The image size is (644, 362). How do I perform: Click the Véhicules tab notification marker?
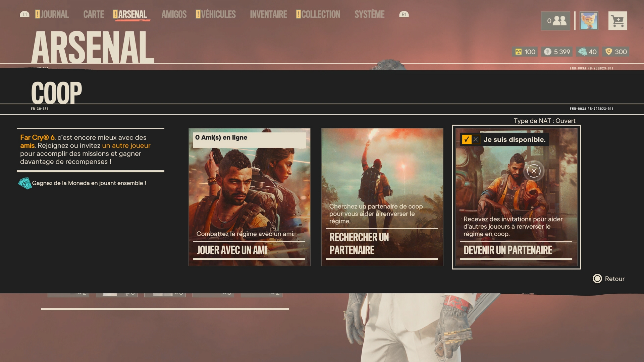[x=198, y=14]
